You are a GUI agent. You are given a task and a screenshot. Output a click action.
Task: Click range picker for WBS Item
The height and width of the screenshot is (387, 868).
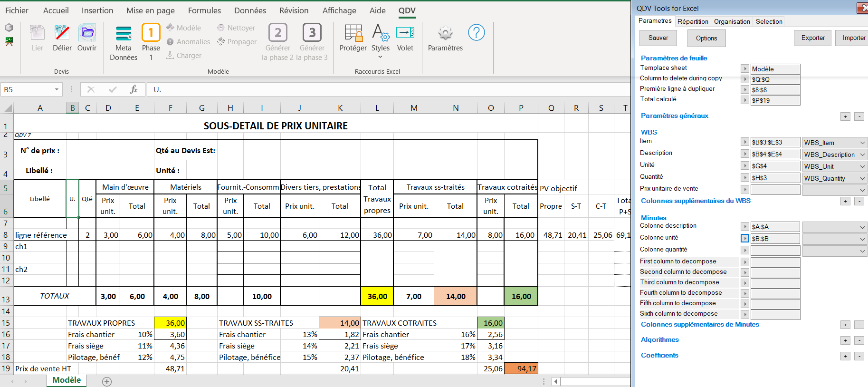(x=744, y=142)
